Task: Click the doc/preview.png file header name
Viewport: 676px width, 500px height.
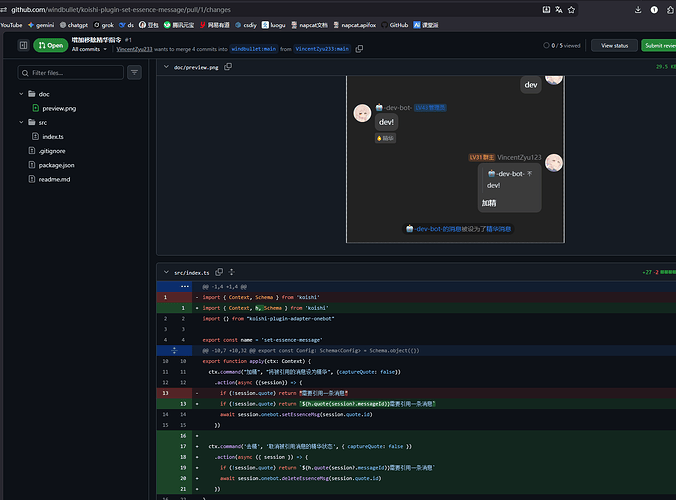Action: [196, 67]
